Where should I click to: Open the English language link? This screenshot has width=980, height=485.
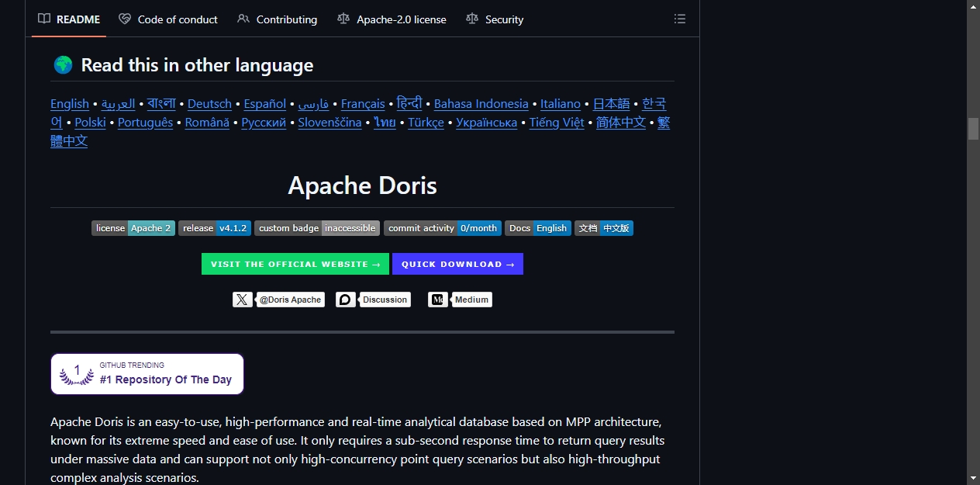pos(70,104)
